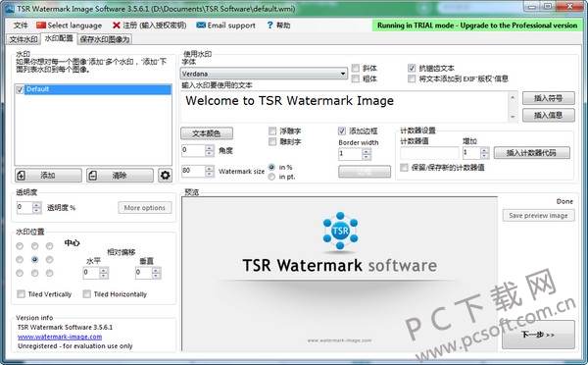Click the border color swatch button
The width and height of the screenshot is (588, 365).
point(365,172)
